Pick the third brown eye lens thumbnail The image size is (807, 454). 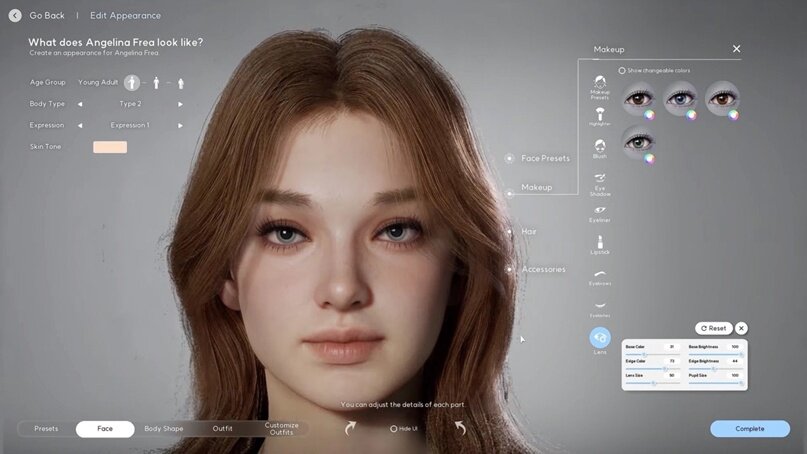pos(722,98)
